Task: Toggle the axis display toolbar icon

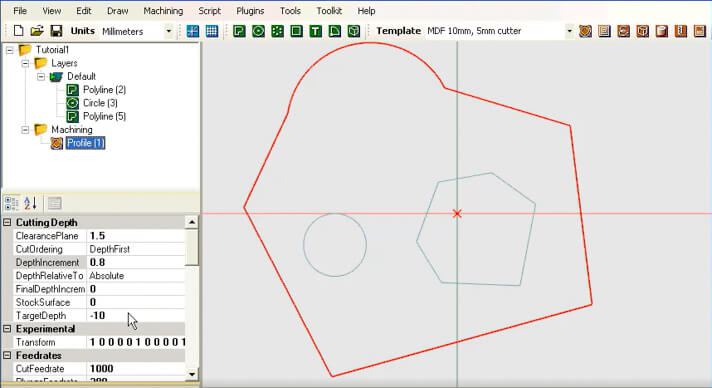Action: 193,31
